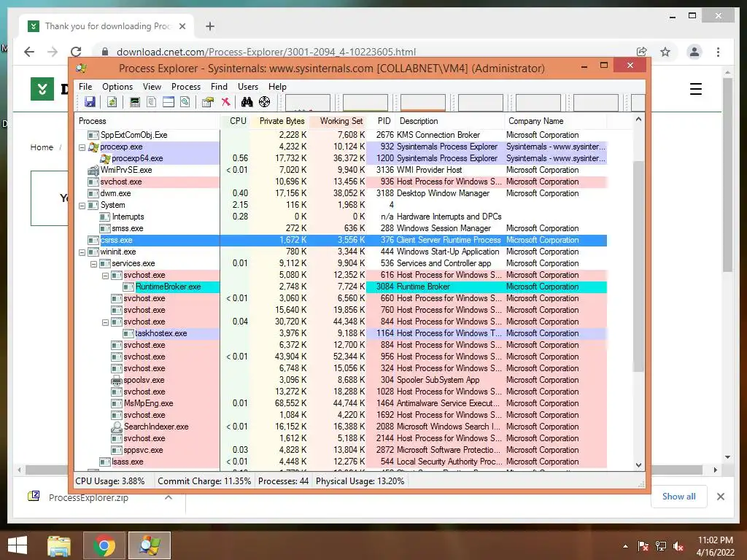The width and height of the screenshot is (747, 560).
Task: Click the green CNET Download logo
Action: pos(42,88)
